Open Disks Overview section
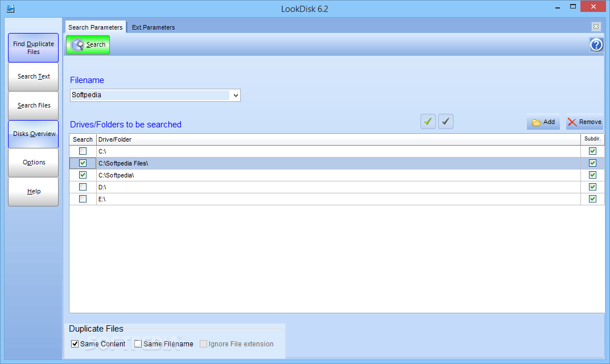 (x=34, y=134)
